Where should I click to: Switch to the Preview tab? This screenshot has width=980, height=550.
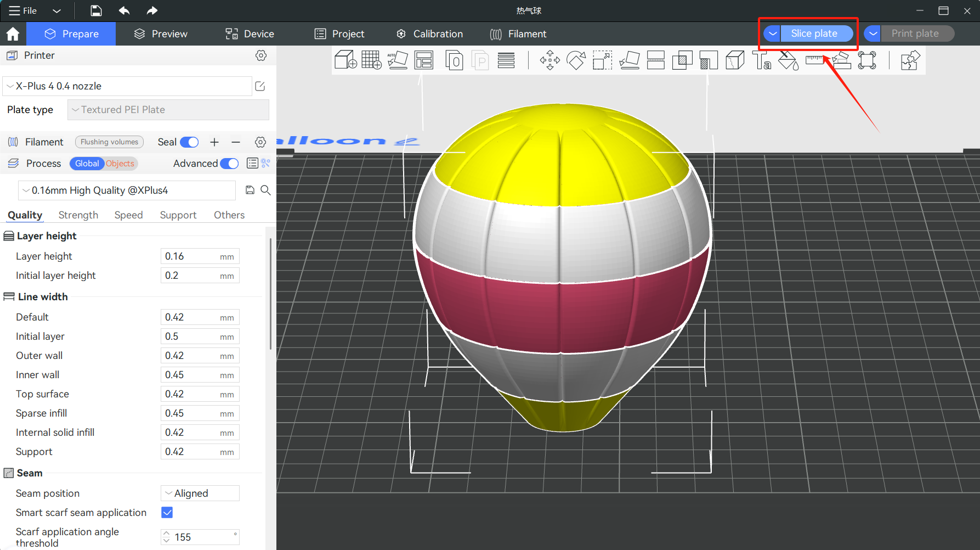(x=161, y=33)
